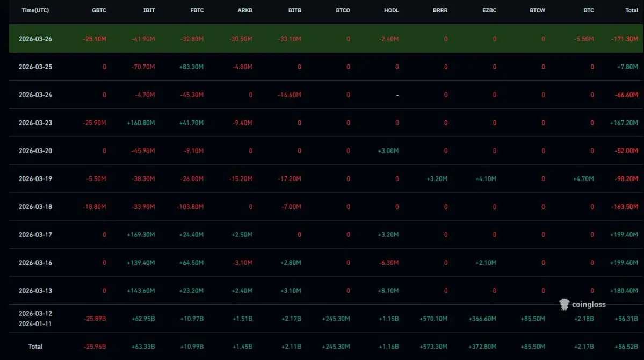Viewport: 644px width, 360px height.
Task: Click the +372.80M EZBC total
Action: click(482, 347)
